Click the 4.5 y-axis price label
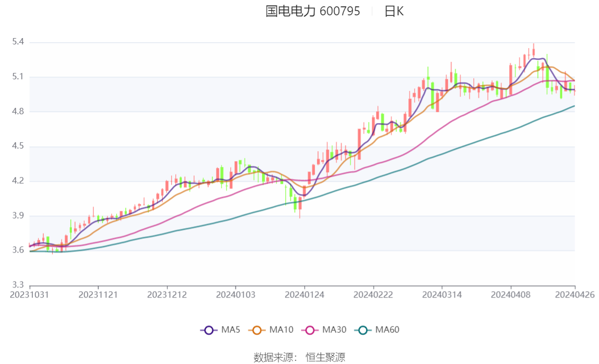Screen dimensions: 599x364 point(18,146)
